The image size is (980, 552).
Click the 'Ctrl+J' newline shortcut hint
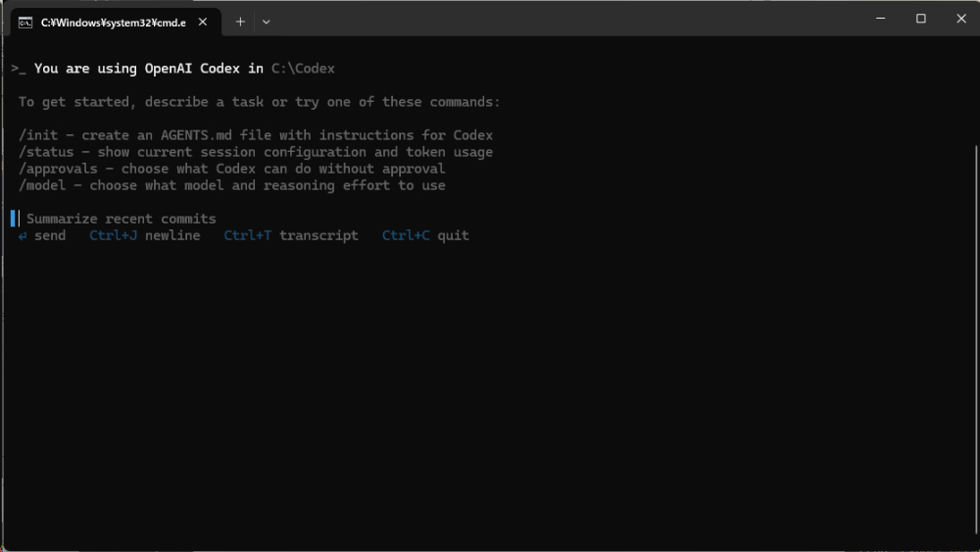tap(144, 235)
